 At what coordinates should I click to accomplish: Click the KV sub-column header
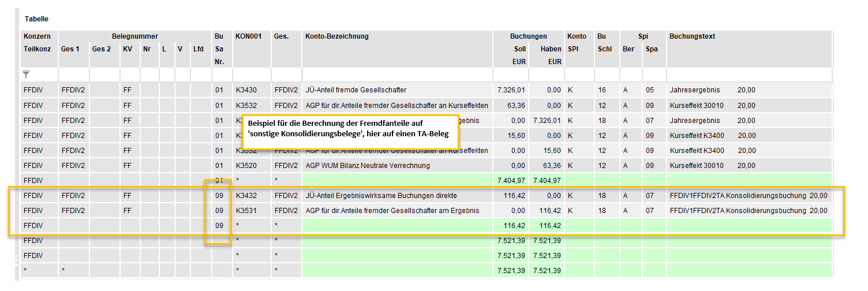pyautogui.click(x=128, y=49)
